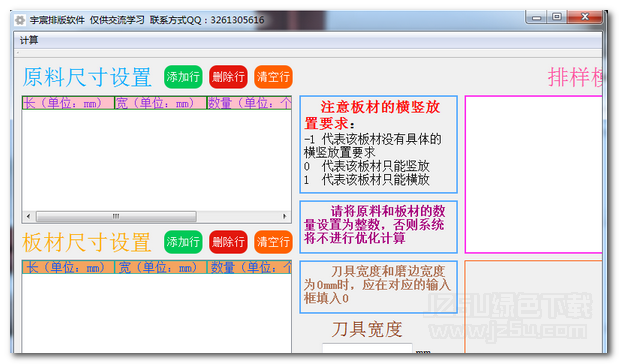The height and width of the screenshot is (364, 619).
Task: Select pink 数量 column header in raw material table
Action: click(x=249, y=103)
